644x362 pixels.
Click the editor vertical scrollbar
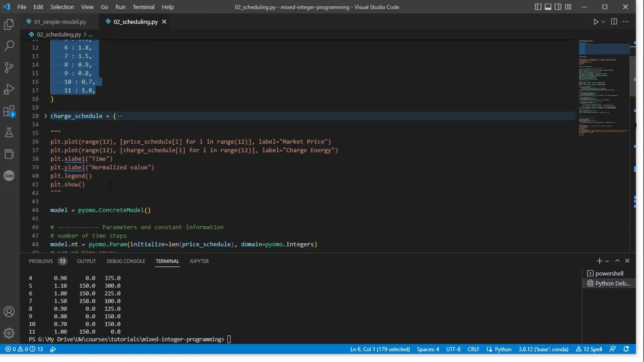(x=633, y=75)
